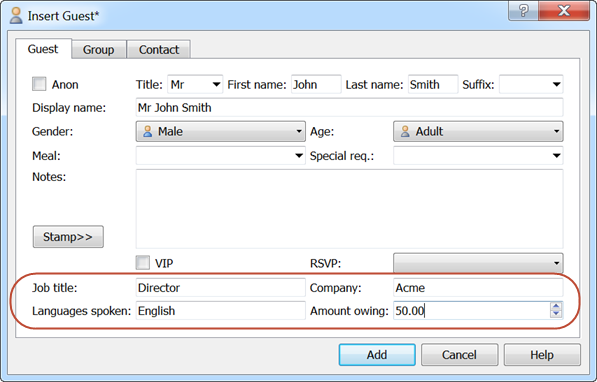Click the Stamp>> button

tap(68, 237)
